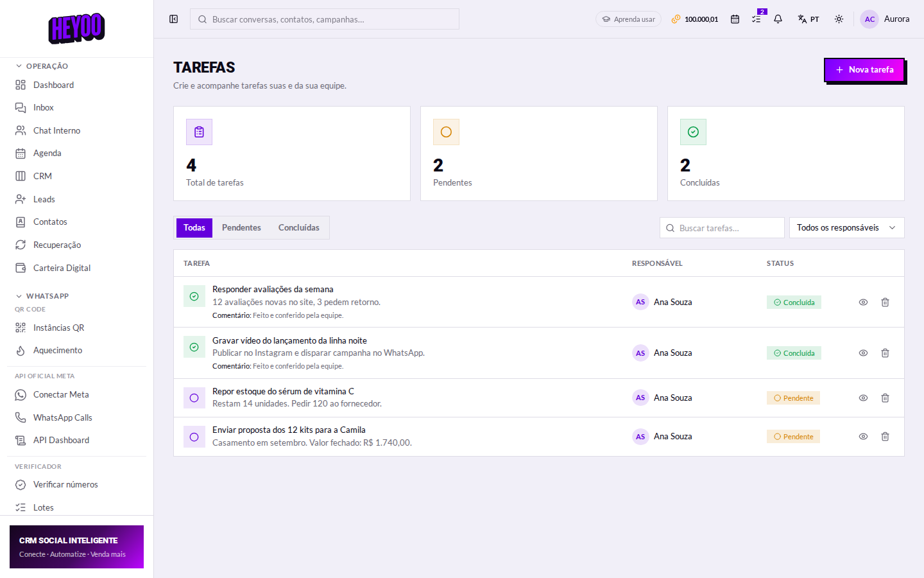The height and width of the screenshot is (578, 924).
Task: Select the Concluídas tab
Action: pos(299,228)
